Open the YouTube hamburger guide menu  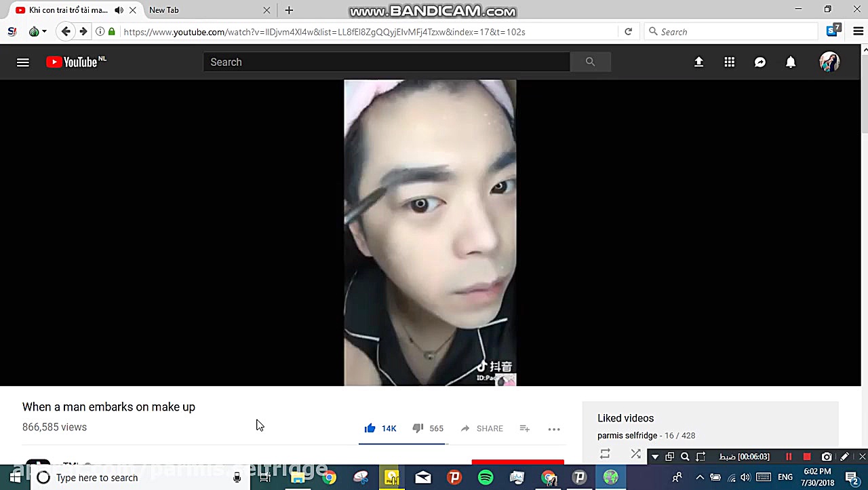click(x=23, y=62)
